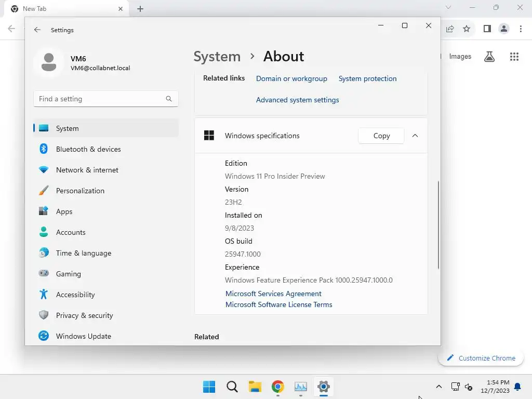Open Windows Update settings
This screenshot has width=532, height=399.
tap(106, 336)
